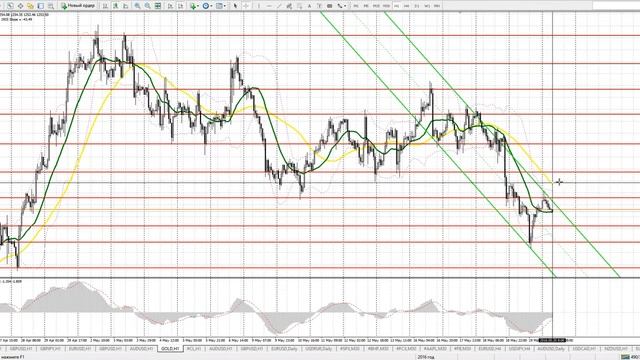Select the trendline drawing tool
640x360 pixels.
[x=279, y=6]
